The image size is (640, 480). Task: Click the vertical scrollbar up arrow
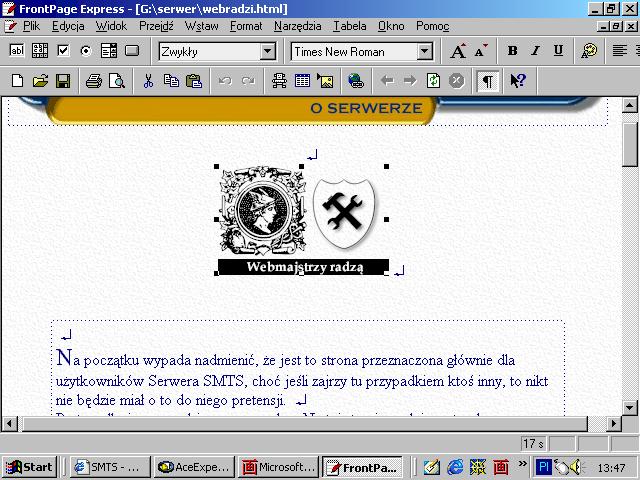click(629, 106)
